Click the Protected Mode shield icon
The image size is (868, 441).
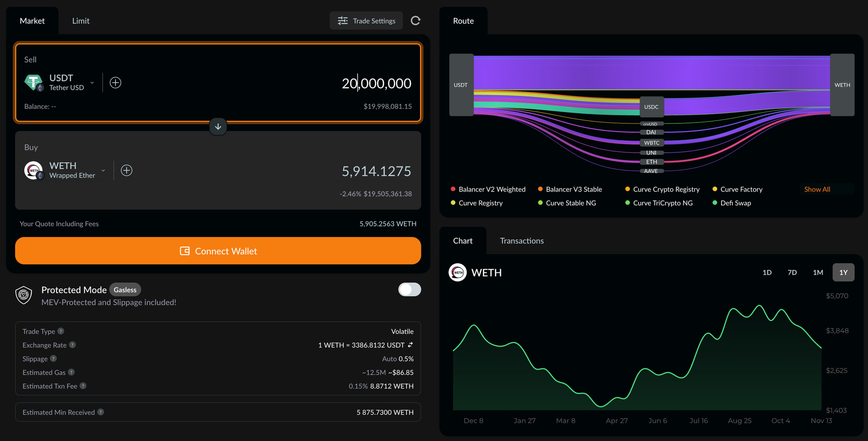[24, 295]
